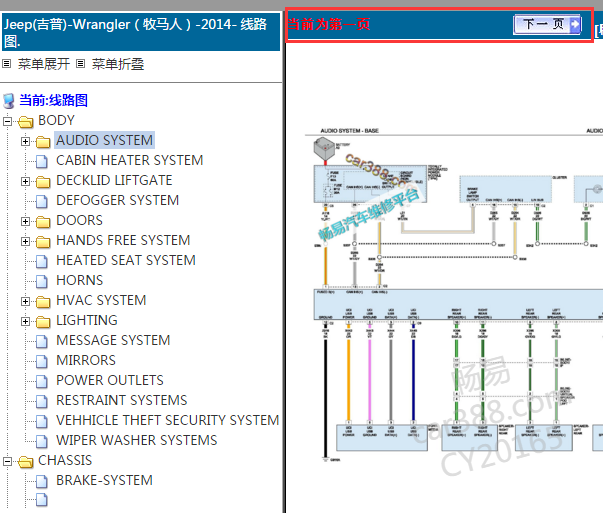The height and width of the screenshot is (513, 603).
Task: Open BRAKE-SYSTEM diagram under CHASSIS
Action: coord(104,480)
